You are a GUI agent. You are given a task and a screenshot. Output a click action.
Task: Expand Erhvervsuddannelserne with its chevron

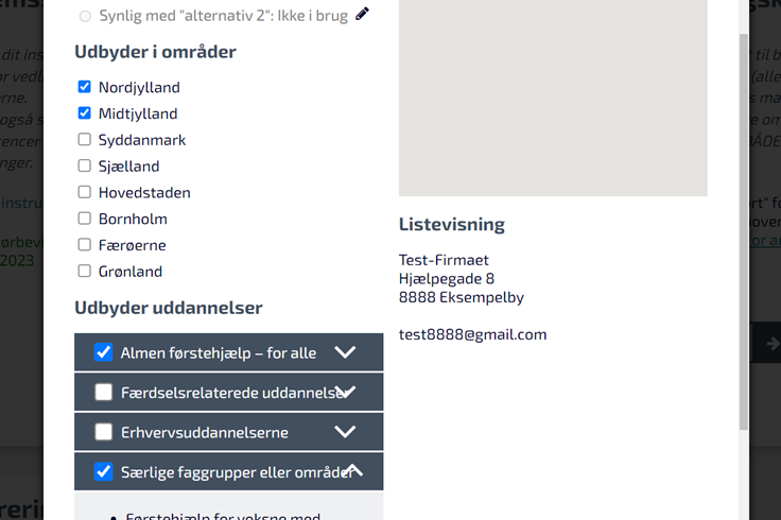(345, 431)
